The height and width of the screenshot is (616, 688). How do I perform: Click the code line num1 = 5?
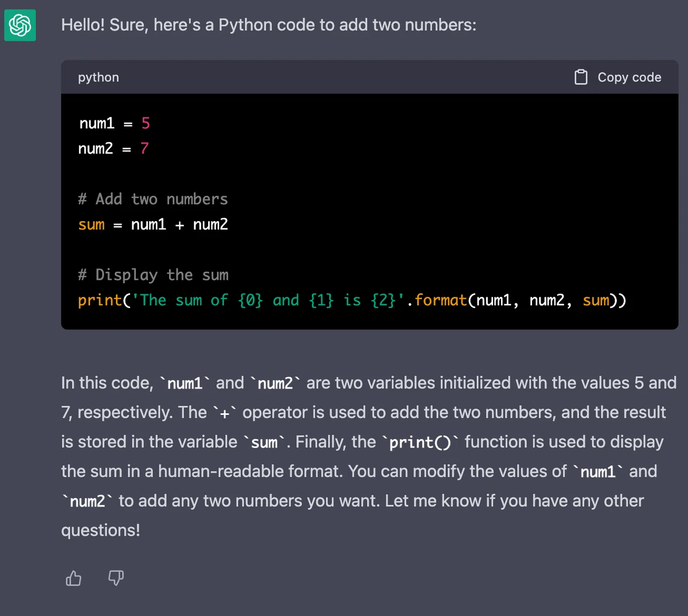point(115,123)
